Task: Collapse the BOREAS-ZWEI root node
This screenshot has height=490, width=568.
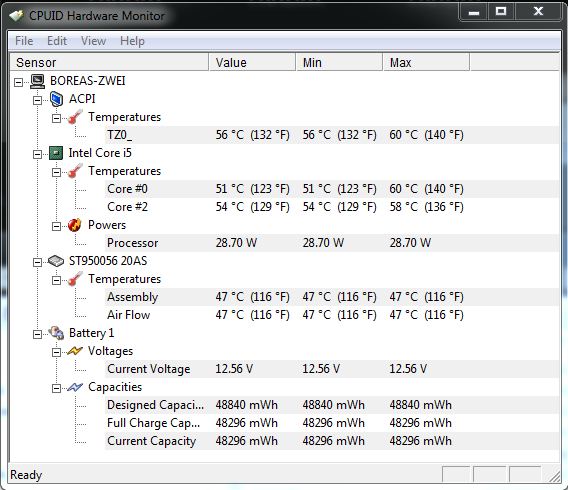Action: [18, 83]
